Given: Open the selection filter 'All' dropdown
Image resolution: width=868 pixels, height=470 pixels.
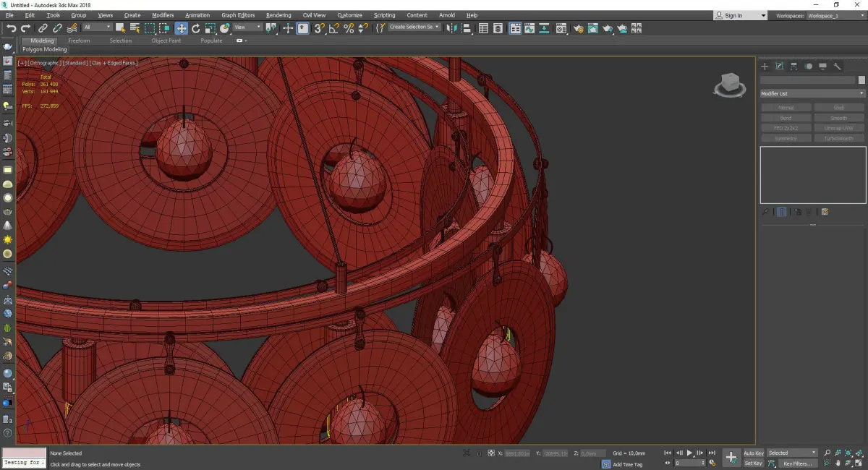Looking at the screenshot, I should [97, 27].
